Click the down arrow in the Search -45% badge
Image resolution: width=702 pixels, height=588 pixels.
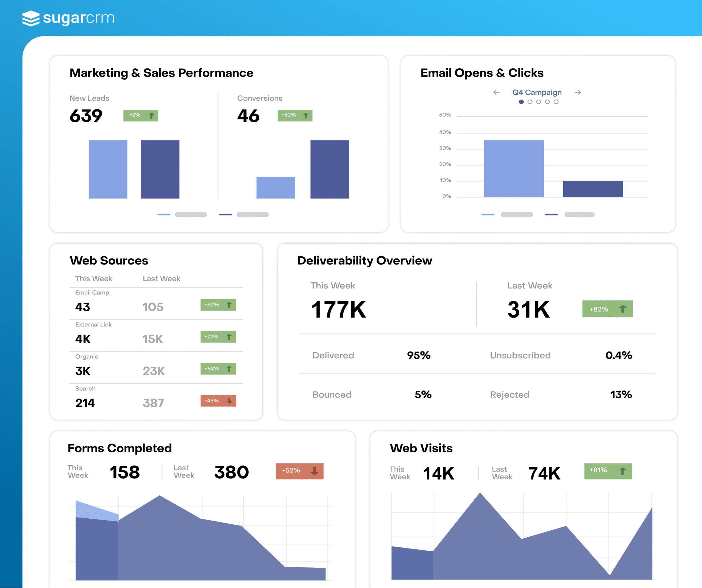click(229, 400)
